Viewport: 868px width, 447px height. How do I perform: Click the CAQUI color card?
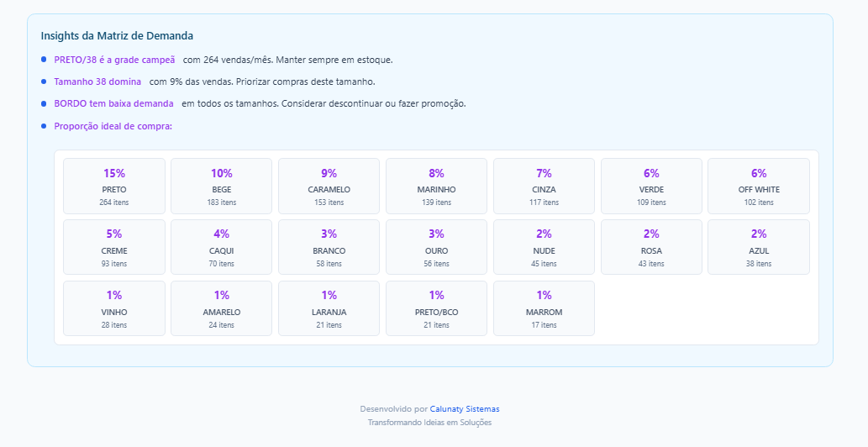pos(222,247)
